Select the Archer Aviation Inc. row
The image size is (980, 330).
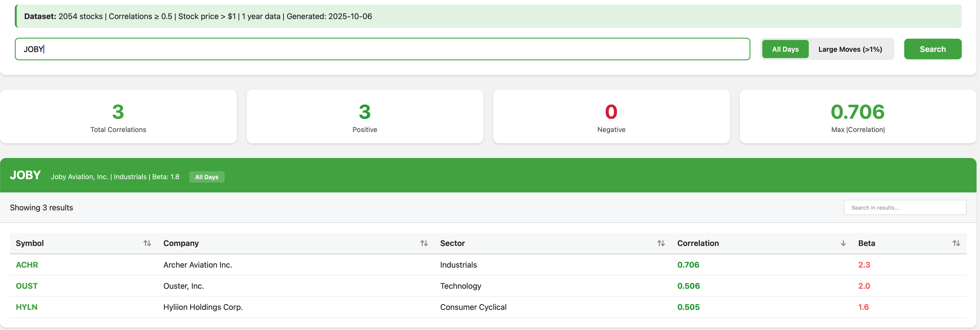tap(198, 265)
